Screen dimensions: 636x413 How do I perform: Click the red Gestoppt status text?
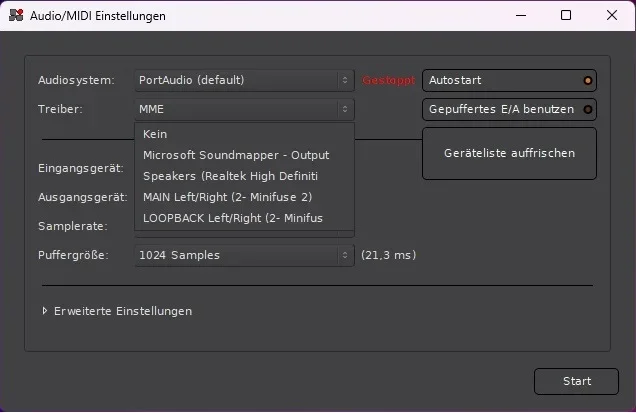(388, 80)
